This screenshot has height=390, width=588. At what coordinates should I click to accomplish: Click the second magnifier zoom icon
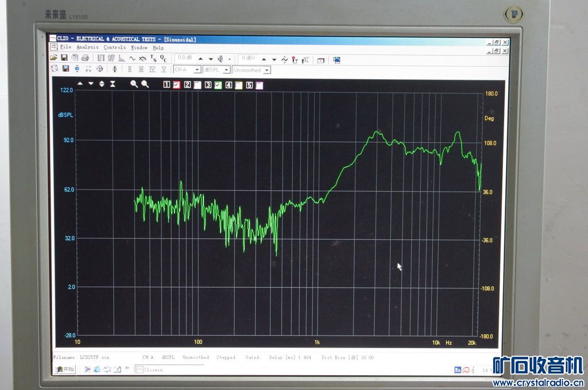[145, 84]
